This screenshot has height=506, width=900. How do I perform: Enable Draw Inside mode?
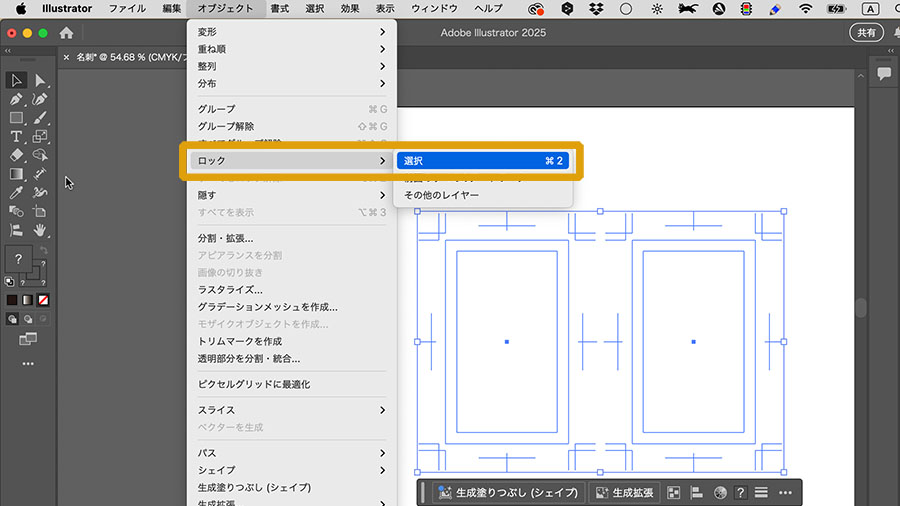pos(43,319)
